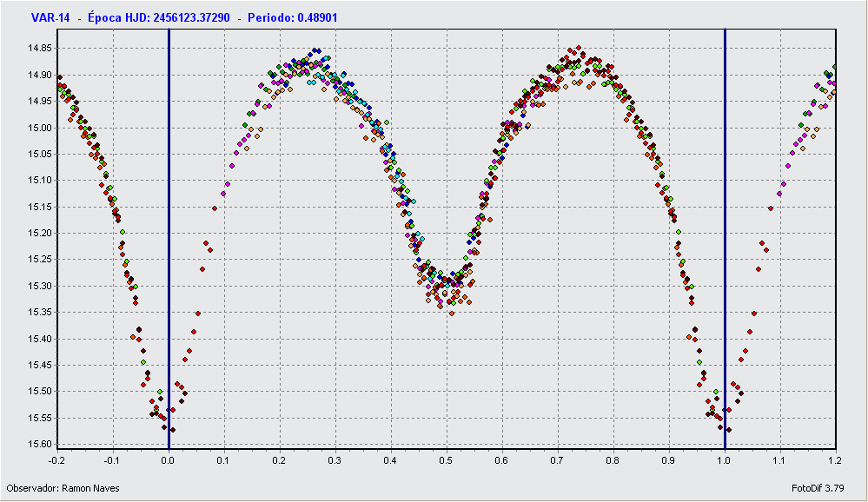The height and width of the screenshot is (502, 868).
Task: Click the VAR-14 title text
Action: pyautogui.click(x=50, y=17)
